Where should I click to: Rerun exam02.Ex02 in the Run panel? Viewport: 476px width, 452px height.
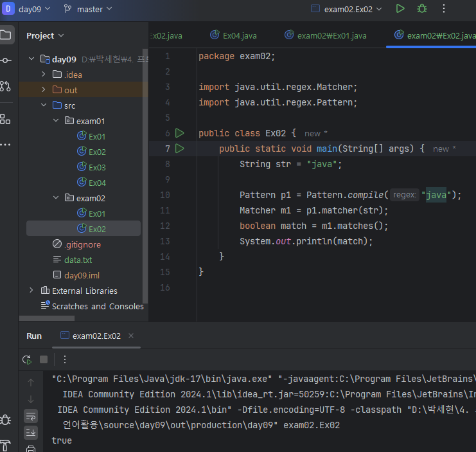pos(26,359)
